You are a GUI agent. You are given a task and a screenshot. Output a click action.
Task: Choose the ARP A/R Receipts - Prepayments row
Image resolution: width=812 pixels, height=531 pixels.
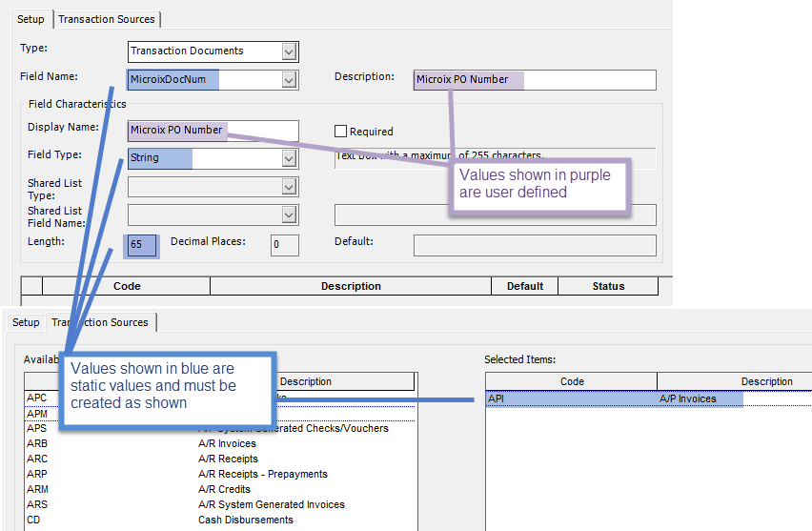click(x=219, y=474)
